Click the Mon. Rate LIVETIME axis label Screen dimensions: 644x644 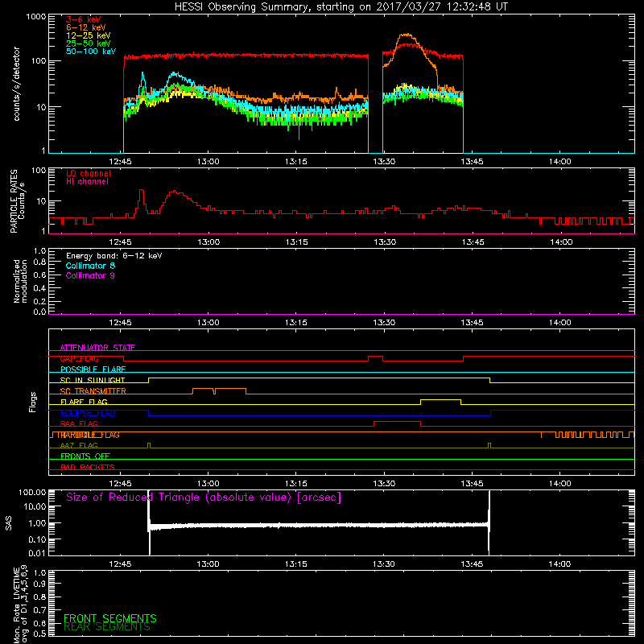pos(20,603)
